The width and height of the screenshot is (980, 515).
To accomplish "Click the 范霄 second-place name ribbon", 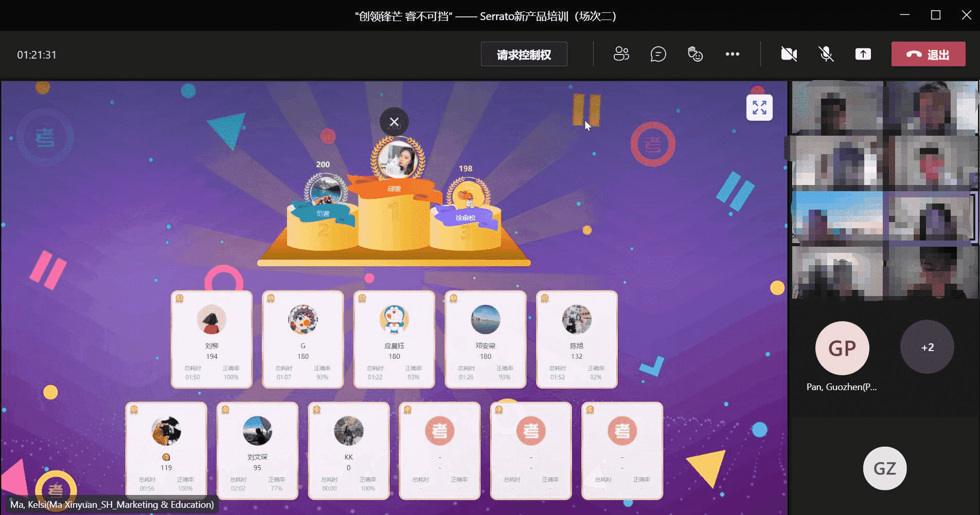I will click(323, 213).
